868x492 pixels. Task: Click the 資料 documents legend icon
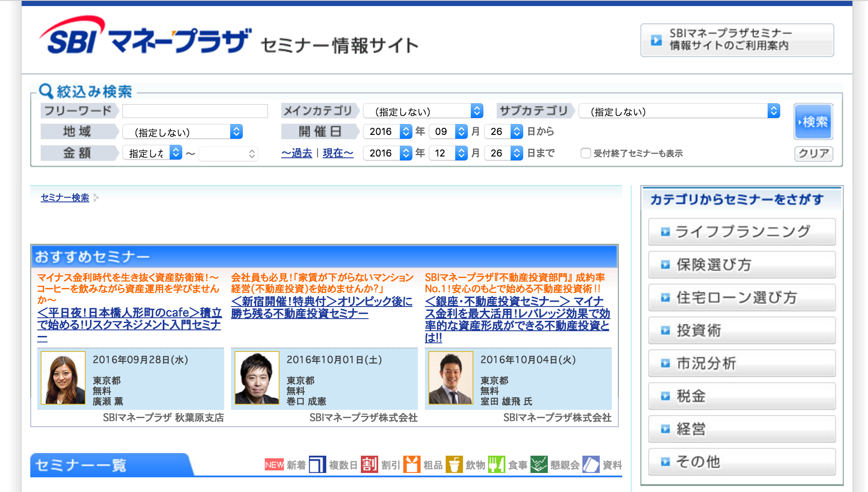pos(591,465)
